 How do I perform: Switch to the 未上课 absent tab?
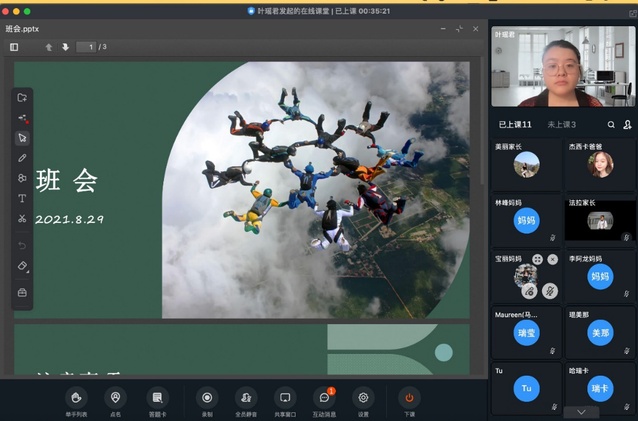[x=561, y=125]
